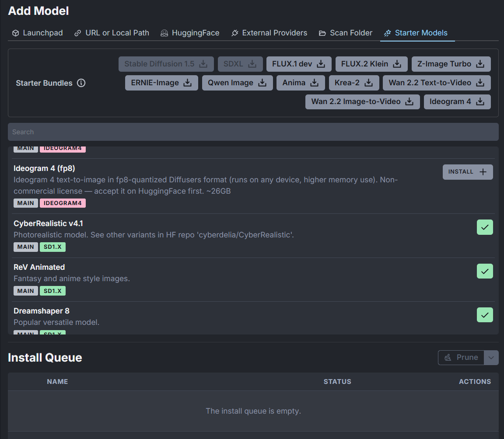Click download icon on FLUX.1 dev bundle
This screenshot has width=504, height=439.
(321, 64)
